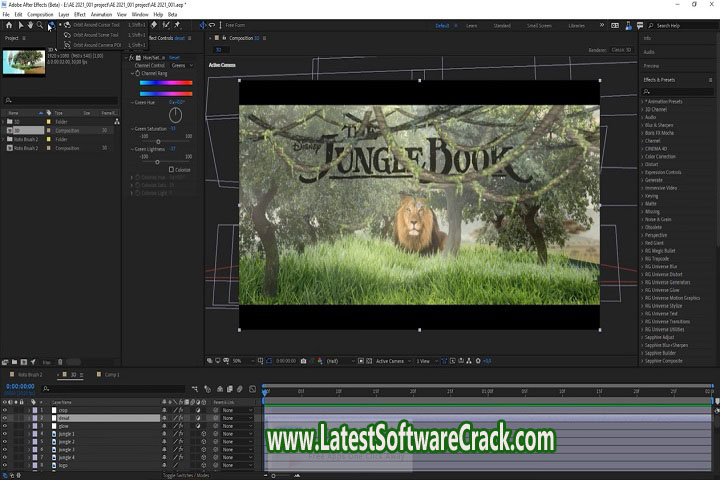This screenshot has width=720, height=480.
Task: Switch to the Comp 1 timeline tab
Action: tap(112, 375)
